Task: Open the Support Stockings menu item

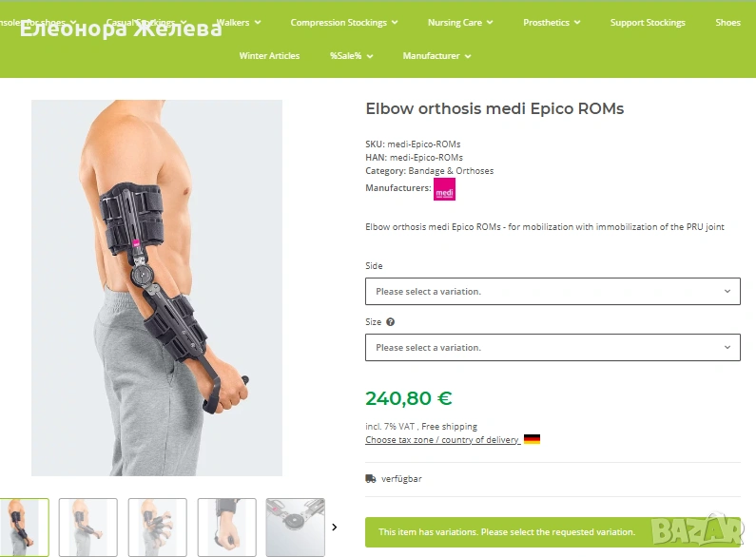Action: (648, 23)
